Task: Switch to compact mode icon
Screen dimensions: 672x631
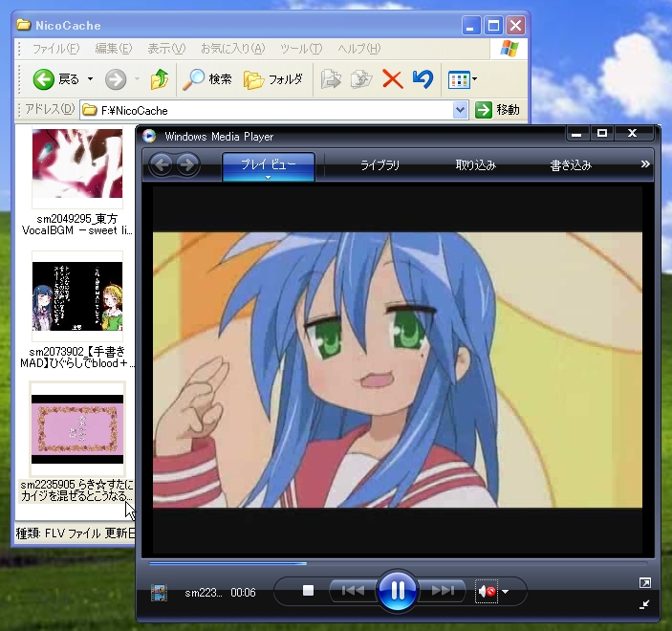Action: pos(644,604)
